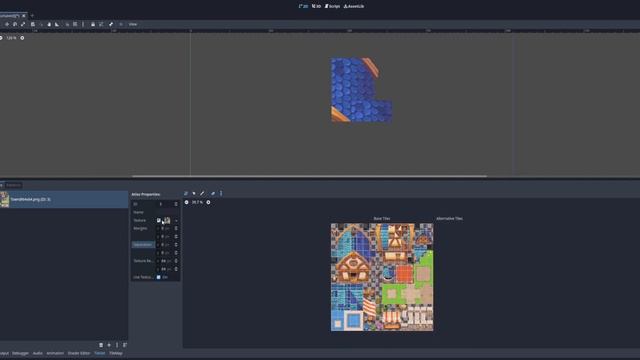The height and width of the screenshot is (360, 640).
Task: Select the TownRPG png atlas source
Action: point(64,200)
